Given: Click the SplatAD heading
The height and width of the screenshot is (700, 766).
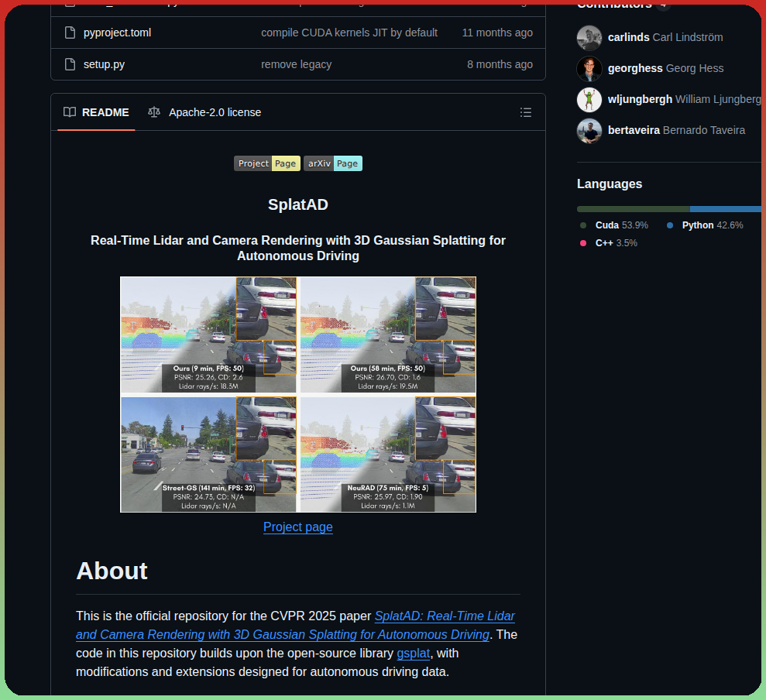Looking at the screenshot, I should click(x=298, y=204).
